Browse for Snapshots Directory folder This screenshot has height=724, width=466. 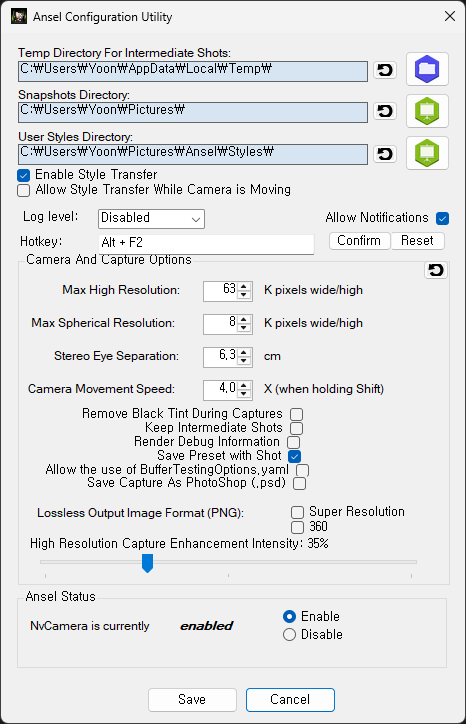[427, 111]
